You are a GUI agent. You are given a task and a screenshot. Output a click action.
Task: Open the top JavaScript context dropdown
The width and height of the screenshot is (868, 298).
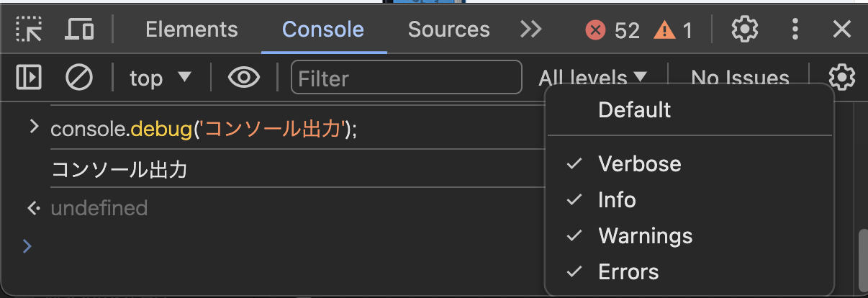point(161,78)
